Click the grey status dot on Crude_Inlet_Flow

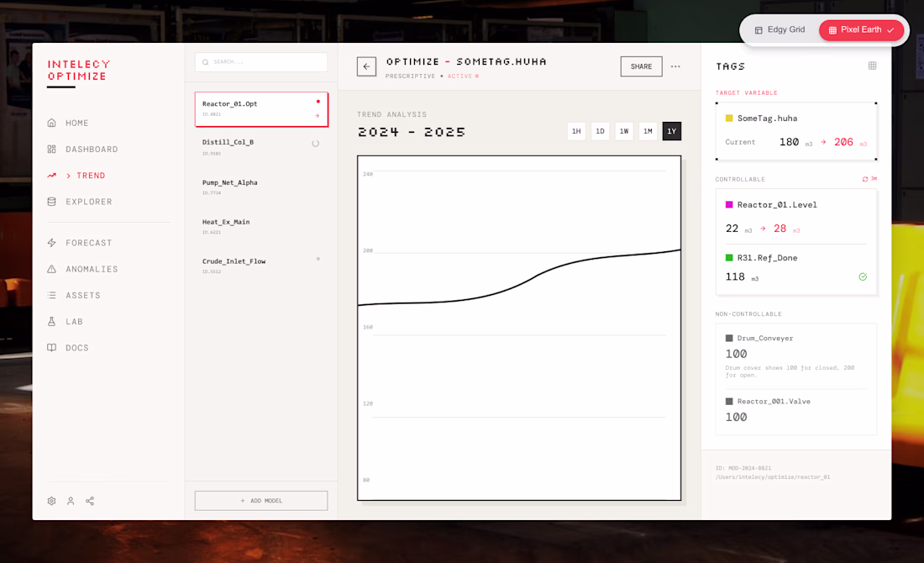point(318,259)
